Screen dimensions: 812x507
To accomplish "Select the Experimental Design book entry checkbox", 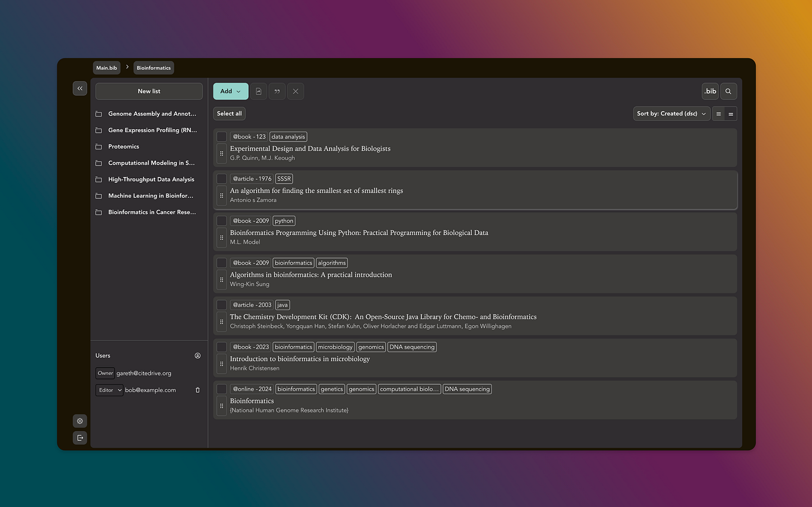I will pos(221,136).
